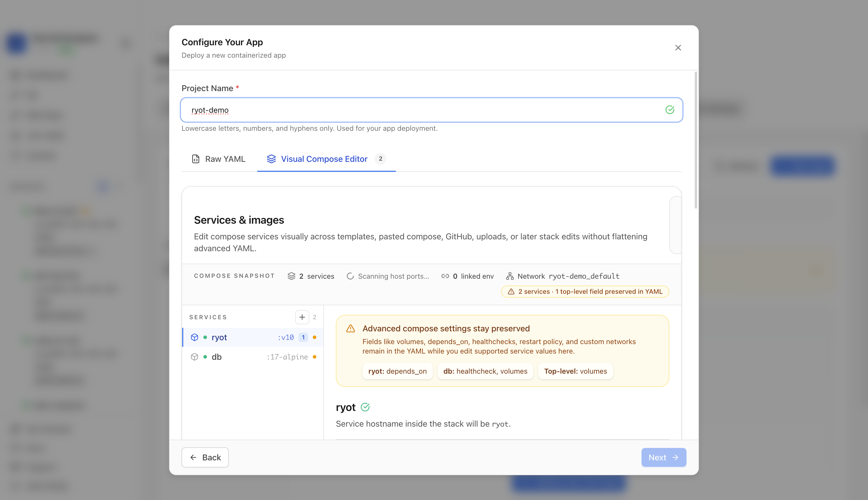Click the badge showing 2 on the Visual Compose tab
Image resolution: width=868 pixels, height=500 pixels.
coord(380,159)
